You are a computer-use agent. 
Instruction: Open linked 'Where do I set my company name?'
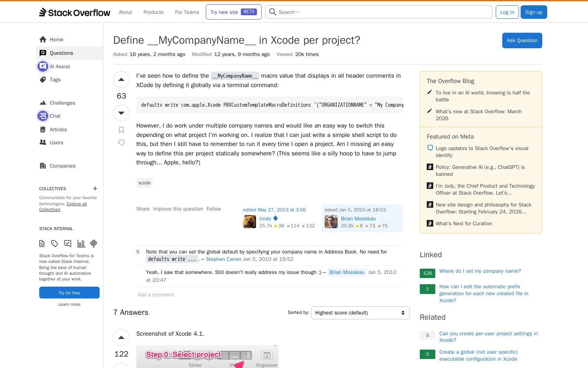[x=480, y=271]
